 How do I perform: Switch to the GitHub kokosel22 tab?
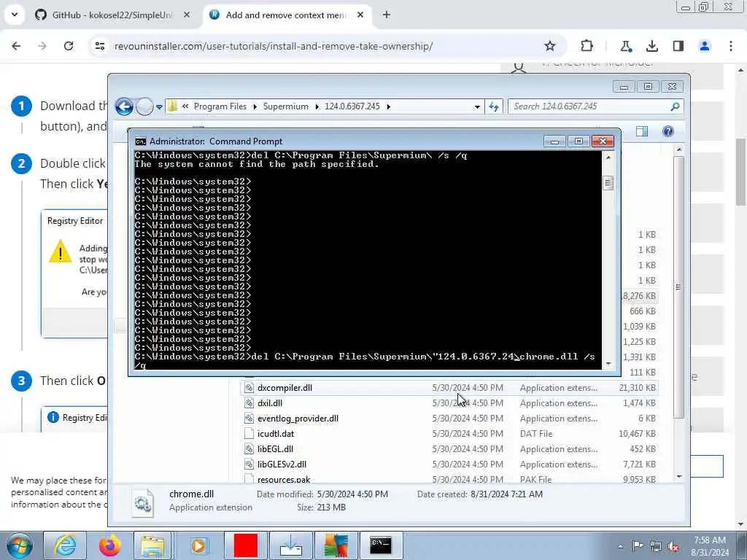[111, 15]
